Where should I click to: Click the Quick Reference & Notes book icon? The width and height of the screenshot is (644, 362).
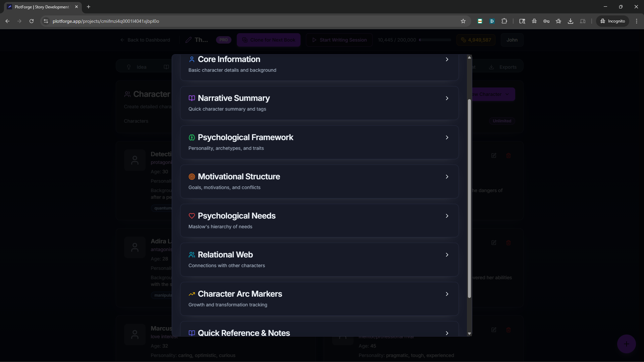pyautogui.click(x=192, y=333)
